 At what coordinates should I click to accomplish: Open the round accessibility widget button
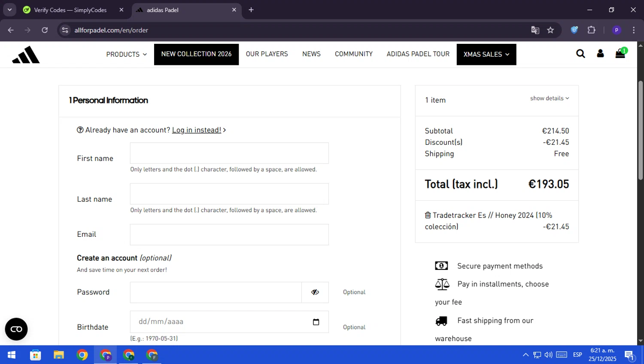[16, 329]
